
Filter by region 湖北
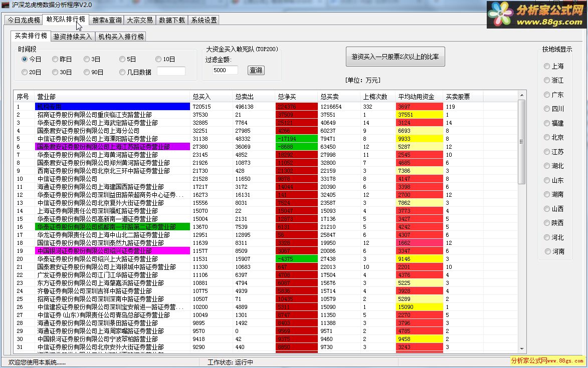554,166
